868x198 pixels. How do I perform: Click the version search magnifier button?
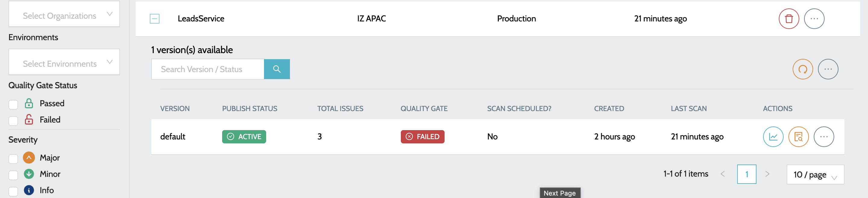(x=277, y=69)
